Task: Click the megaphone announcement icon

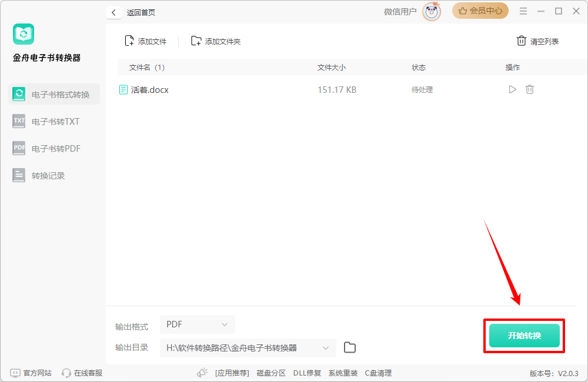Action: [x=202, y=373]
